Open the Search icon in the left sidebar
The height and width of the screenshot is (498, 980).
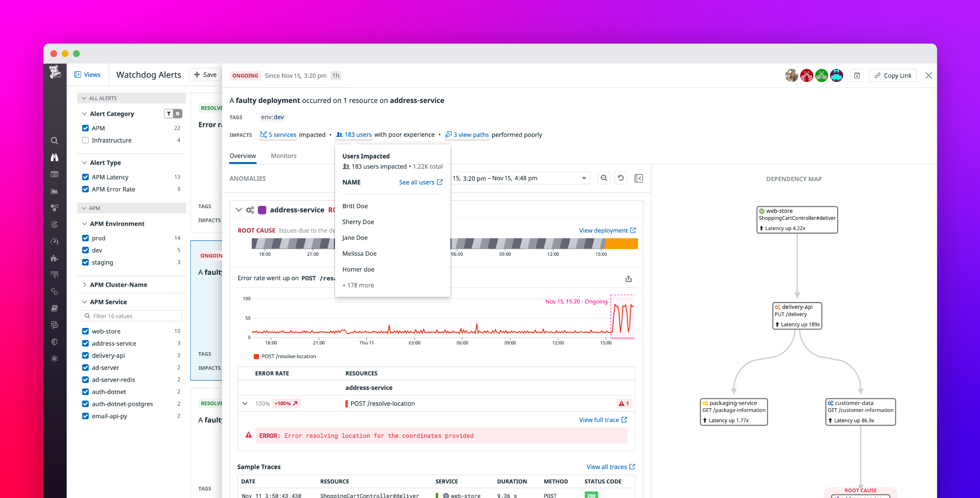tap(54, 140)
